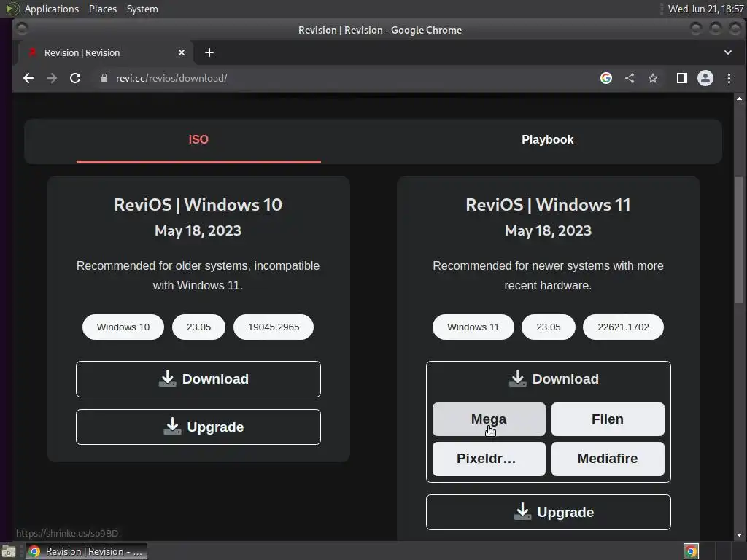
Task: Choose the Filen download mirror
Action: pos(608,419)
